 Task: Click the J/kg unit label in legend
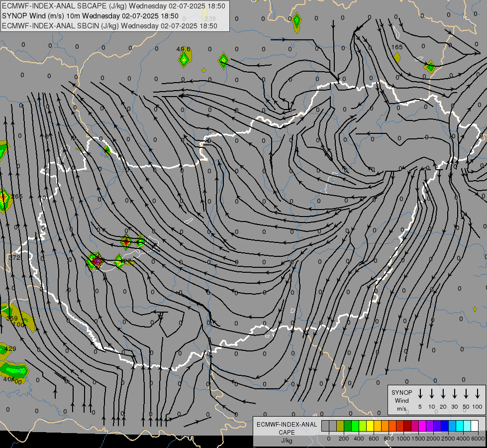pos(287,441)
